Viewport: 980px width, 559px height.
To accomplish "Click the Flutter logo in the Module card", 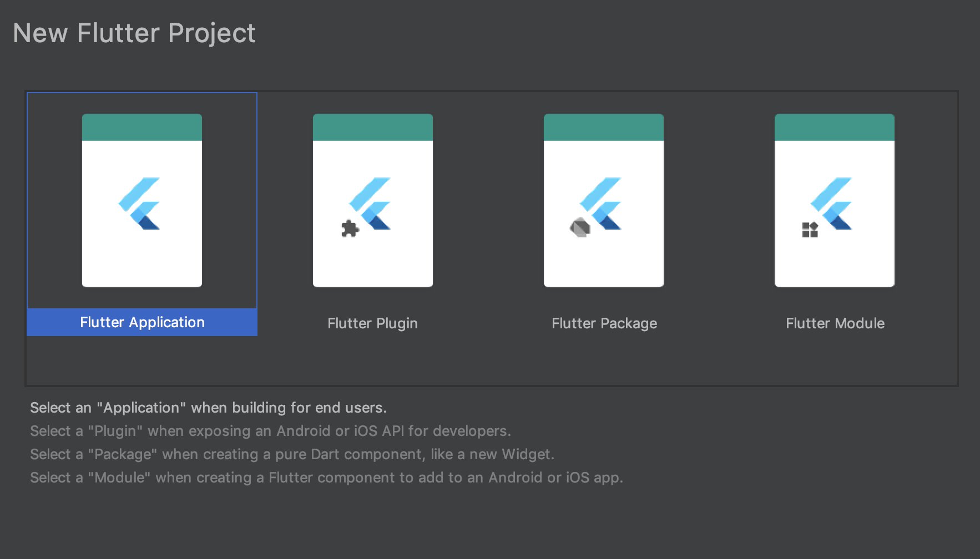I will coord(832,204).
